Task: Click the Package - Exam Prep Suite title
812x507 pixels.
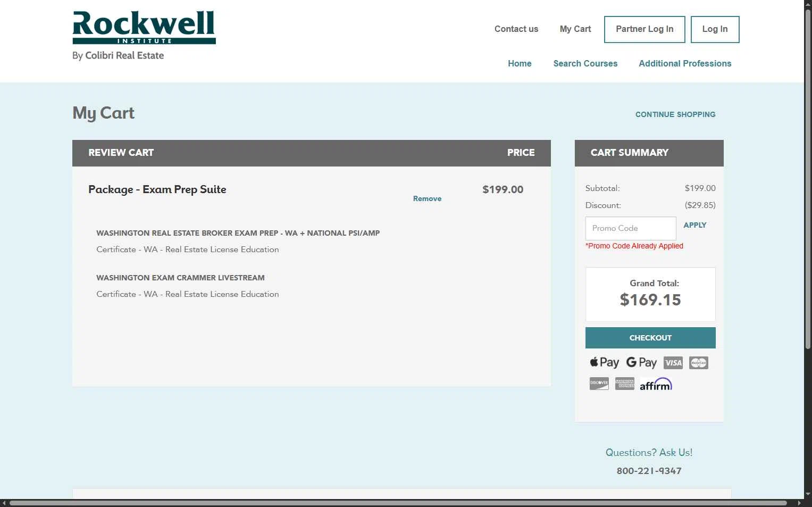Action: [157, 189]
